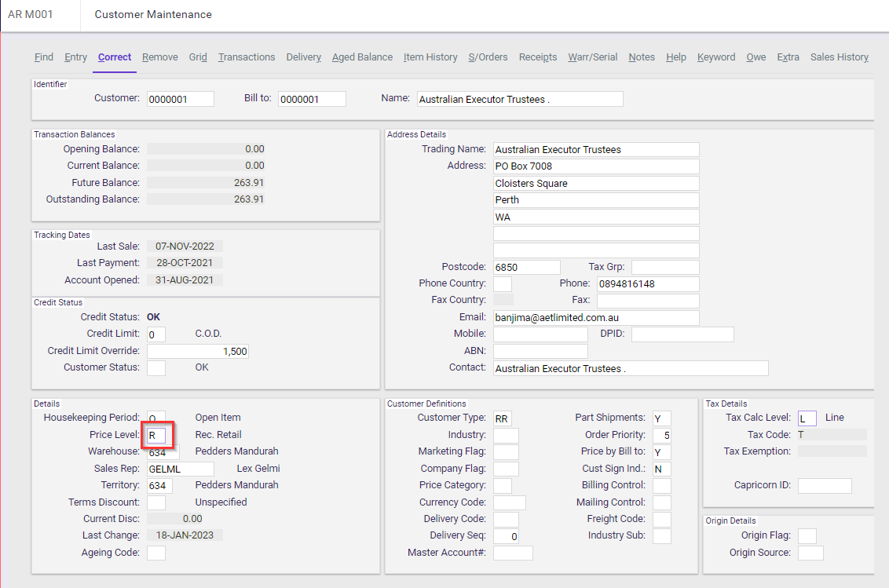This screenshot has height=588, width=889.
Task: Click the Postcode field
Action: 527,267
